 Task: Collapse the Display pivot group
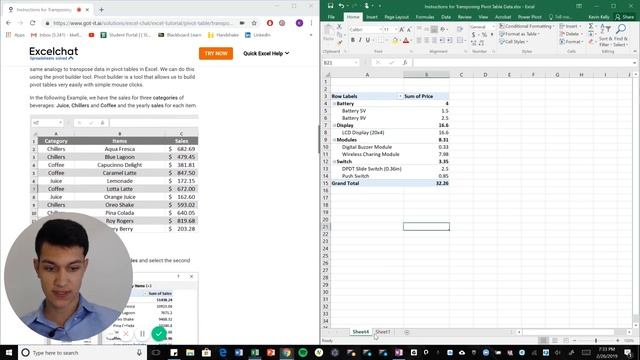tap(334, 125)
